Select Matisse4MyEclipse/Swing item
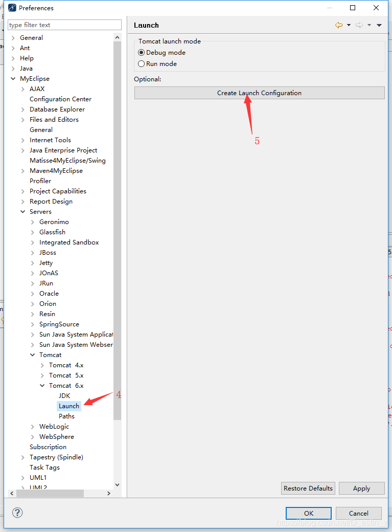392x532 pixels. [x=67, y=161]
